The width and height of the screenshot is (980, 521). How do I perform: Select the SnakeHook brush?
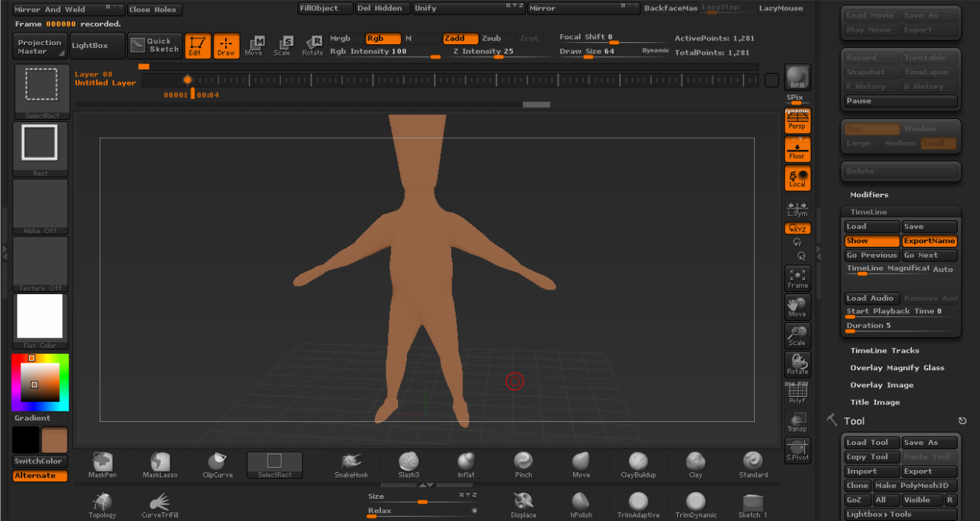(x=352, y=465)
